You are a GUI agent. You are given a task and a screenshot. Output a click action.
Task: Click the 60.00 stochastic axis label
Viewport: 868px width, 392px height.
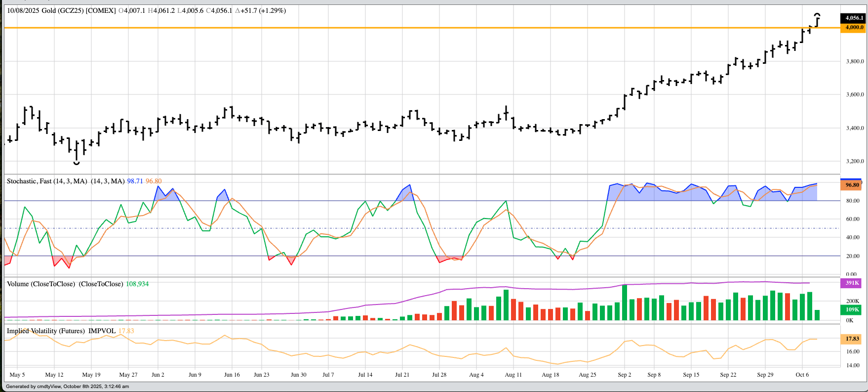[853, 219]
